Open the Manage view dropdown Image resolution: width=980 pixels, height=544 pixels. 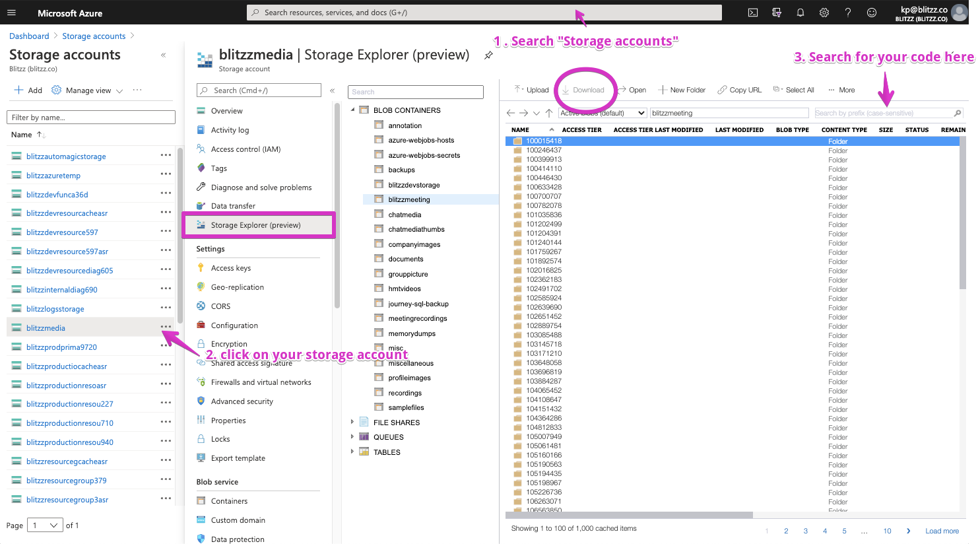pyautogui.click(x=87, y=90)
